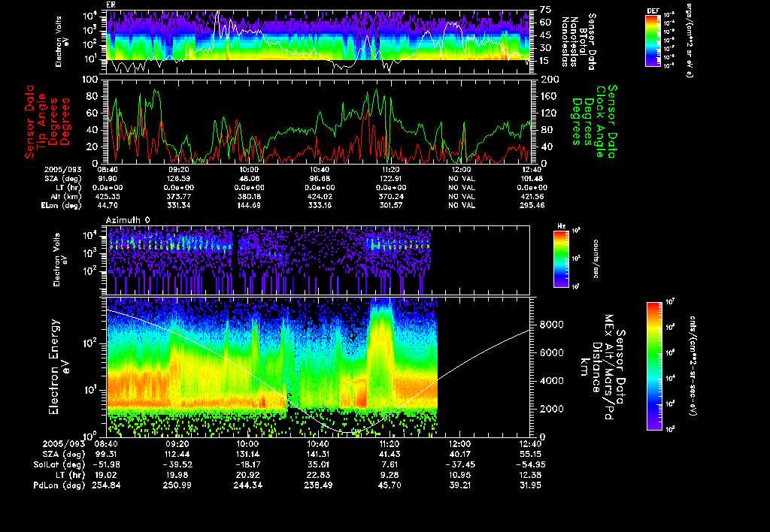Viewport: 770px width, 532px height.
Task: Click the ELon value '44.70'
Action: 108,205
